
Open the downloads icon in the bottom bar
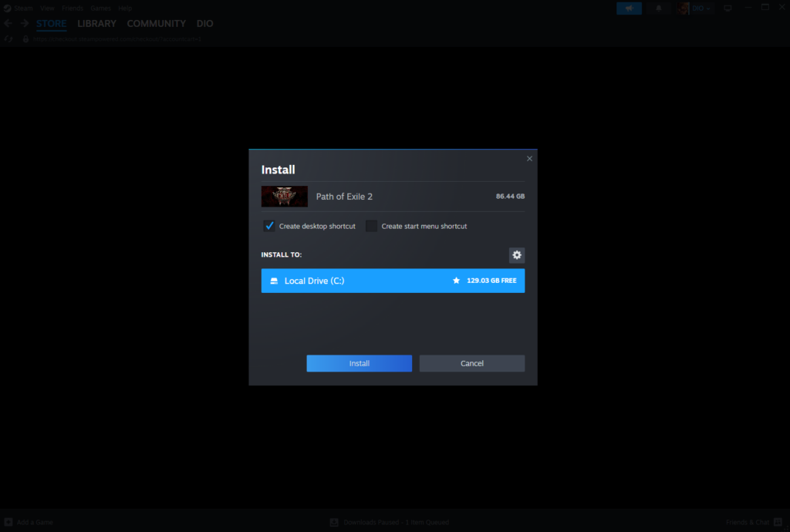point(333,522)
